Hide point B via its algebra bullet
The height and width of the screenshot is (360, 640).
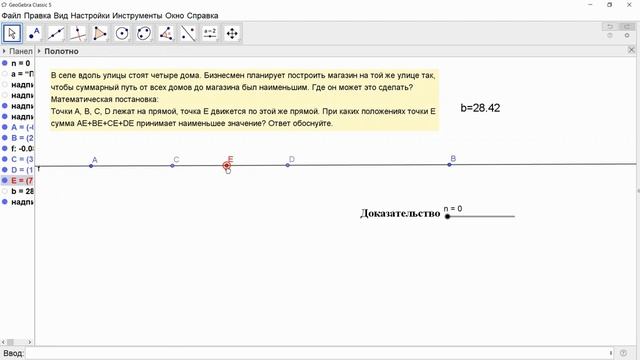point(5,138)
